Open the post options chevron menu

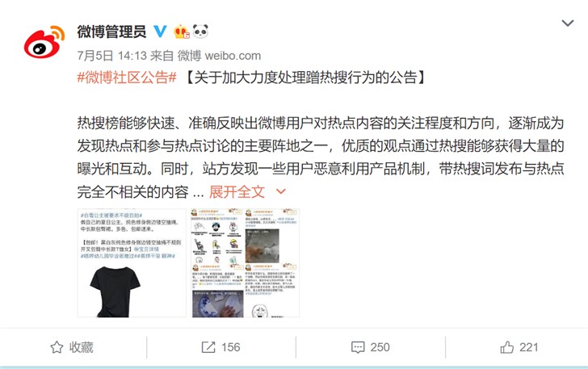point(568,23)
